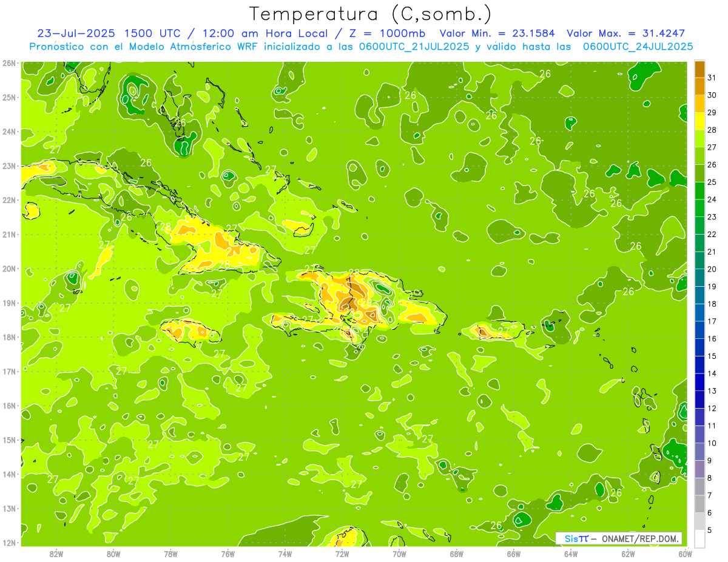Click the '80W' longitude axis label
The height and width of the screenshot is (562, 728).
(113, 554)
